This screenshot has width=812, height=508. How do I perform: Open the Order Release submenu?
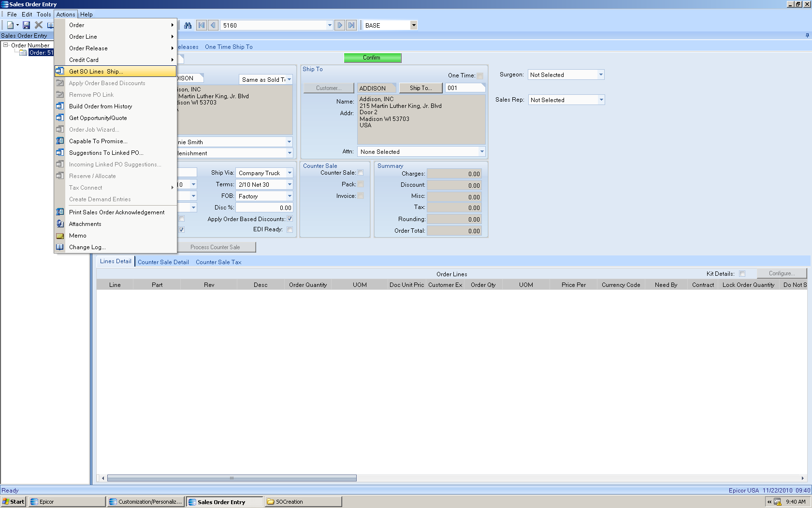116,48
